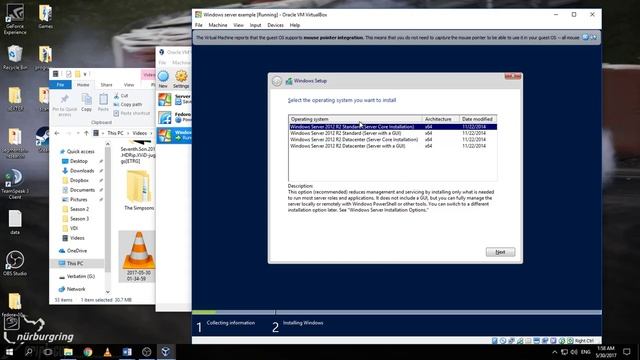
Task: Click Copy in the Explorer ribbon
Action: tap(87, 102)
